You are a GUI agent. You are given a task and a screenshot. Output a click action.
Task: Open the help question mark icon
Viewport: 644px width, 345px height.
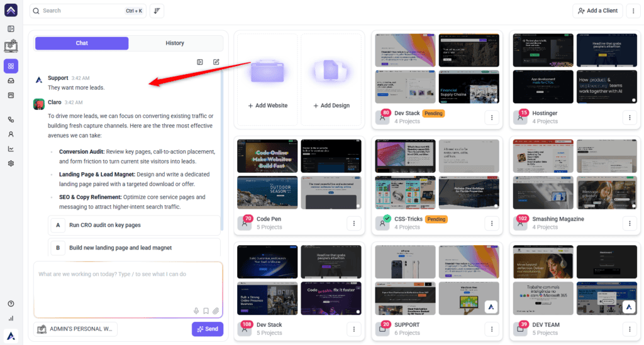click(x=11, y=304)
